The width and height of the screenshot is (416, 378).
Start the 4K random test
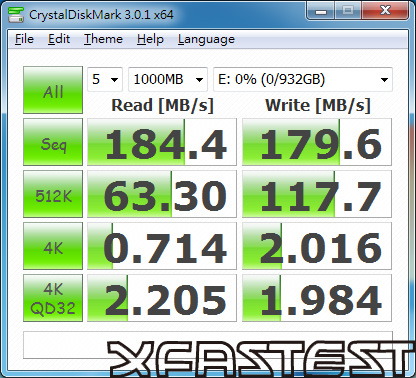(x=53, y=246)
